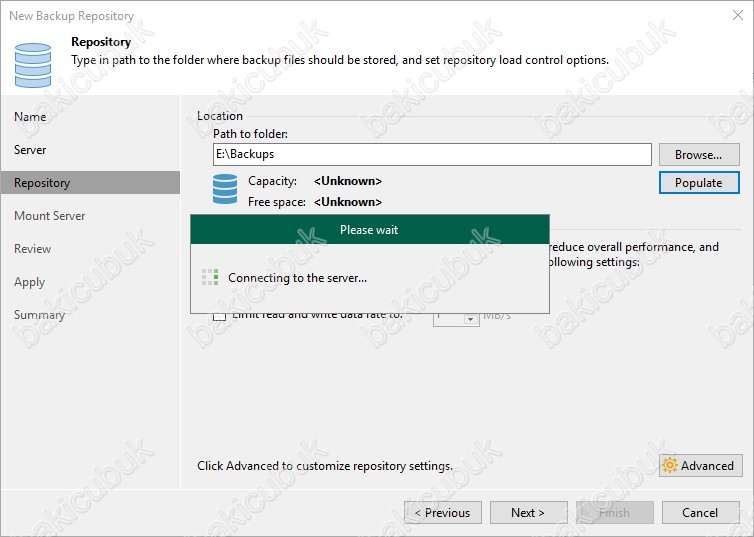Go to the Name wizard step
Screen dimensions: 754x537
30,117
